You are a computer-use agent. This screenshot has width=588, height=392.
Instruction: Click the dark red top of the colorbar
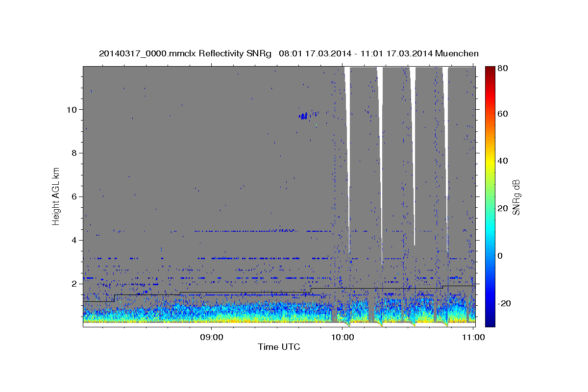[x=490, y=71]
